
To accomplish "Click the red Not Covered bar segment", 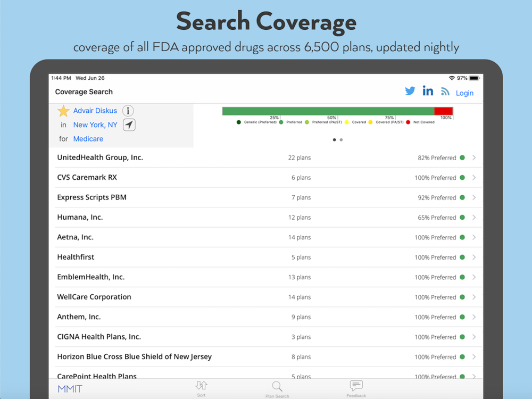I will coord(444,111).
